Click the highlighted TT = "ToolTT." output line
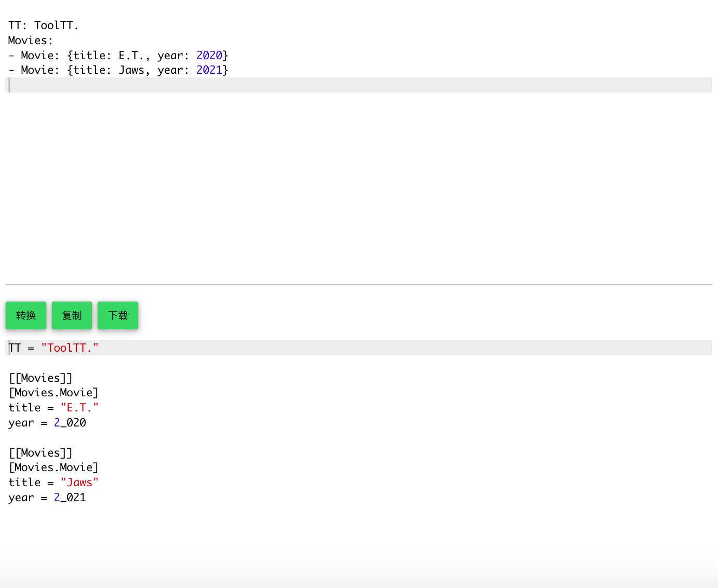 [x=54, y=348]
